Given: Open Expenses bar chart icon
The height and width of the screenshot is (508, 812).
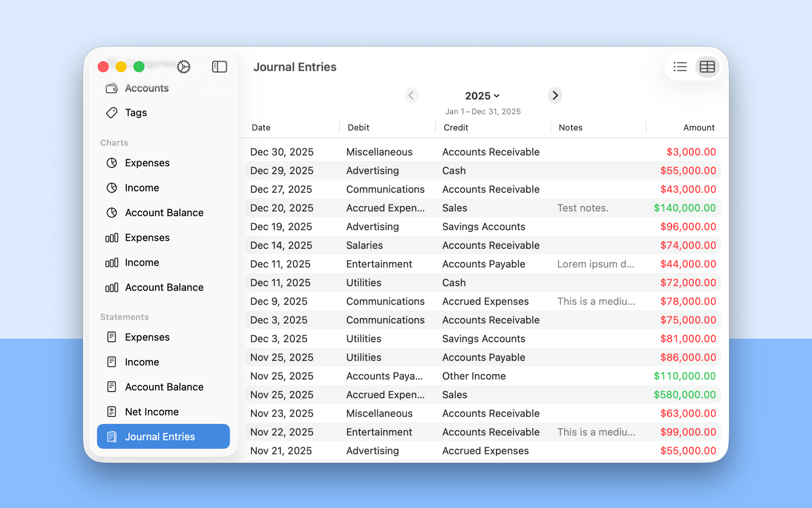Looking at the screenshot, I should tap(112, 238).
